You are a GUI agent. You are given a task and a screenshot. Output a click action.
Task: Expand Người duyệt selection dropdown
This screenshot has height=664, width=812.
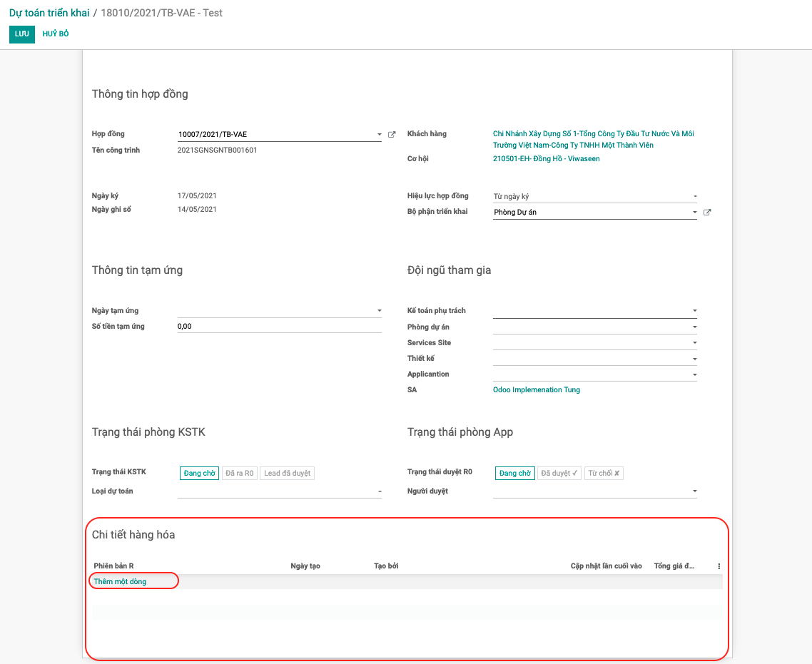point(694,491)
